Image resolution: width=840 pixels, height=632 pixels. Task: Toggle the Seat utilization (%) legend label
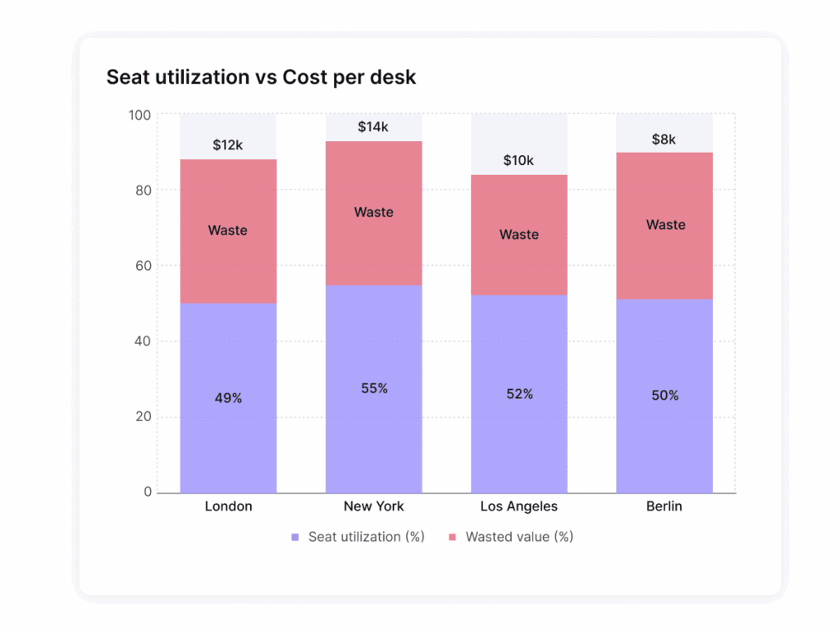coord(366,538)
